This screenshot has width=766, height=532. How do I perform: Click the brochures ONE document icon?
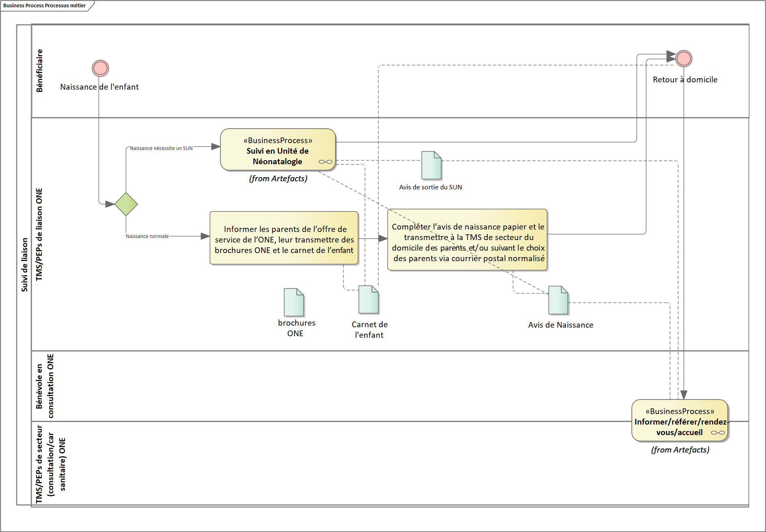click(x=294, y=302)
